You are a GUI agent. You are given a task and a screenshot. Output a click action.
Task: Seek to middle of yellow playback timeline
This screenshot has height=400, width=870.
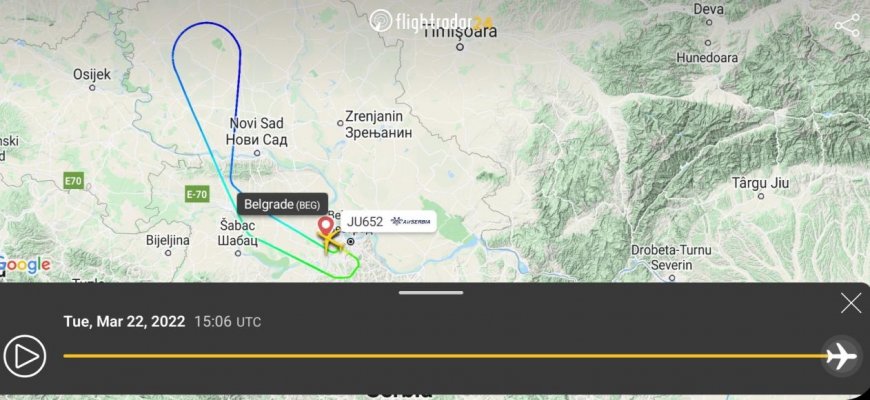pos(444,356)
